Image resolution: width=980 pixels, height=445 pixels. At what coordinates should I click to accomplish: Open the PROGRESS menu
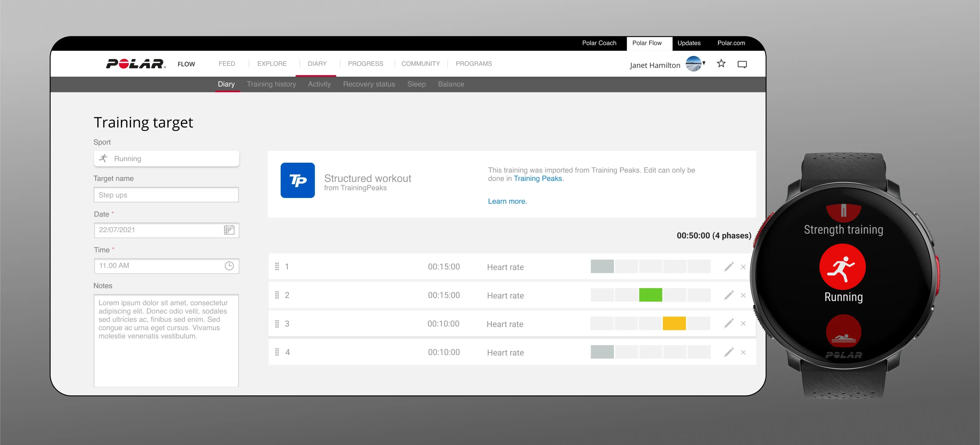[365, 63]
